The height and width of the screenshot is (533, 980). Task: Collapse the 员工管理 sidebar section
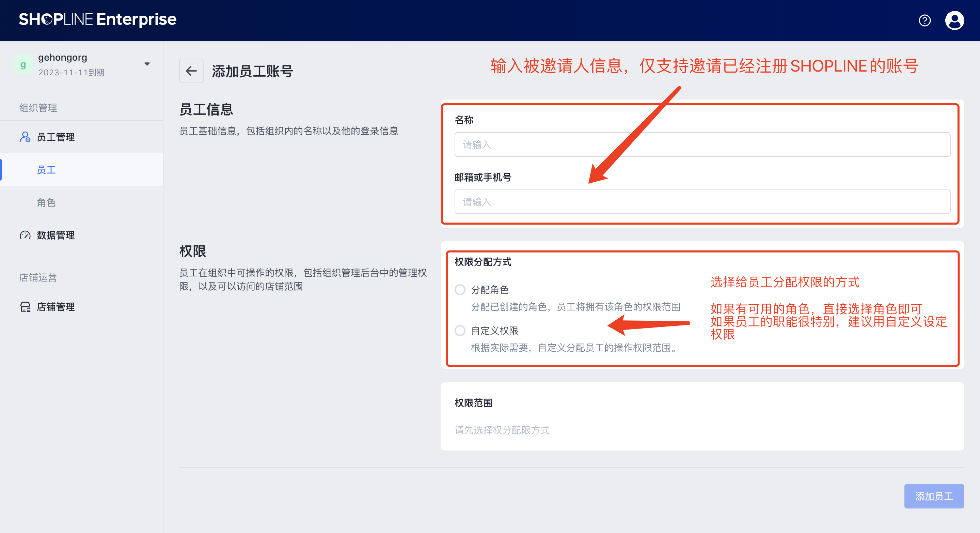coord(56,137)
